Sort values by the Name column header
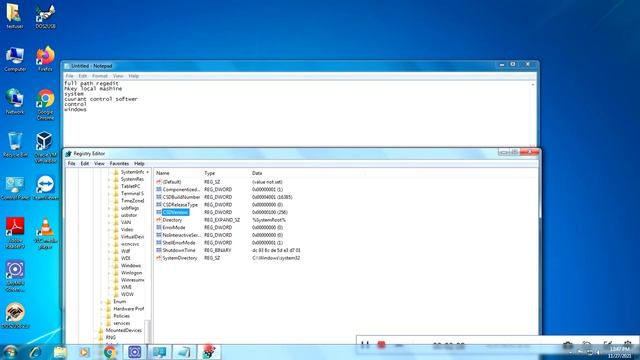 coord(178,173)
